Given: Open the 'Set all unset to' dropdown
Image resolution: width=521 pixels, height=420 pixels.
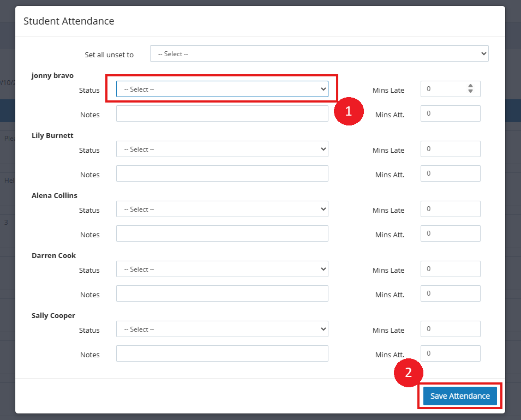Looking at the screenshot, I should pyautogui.click(x=319, y=53).
